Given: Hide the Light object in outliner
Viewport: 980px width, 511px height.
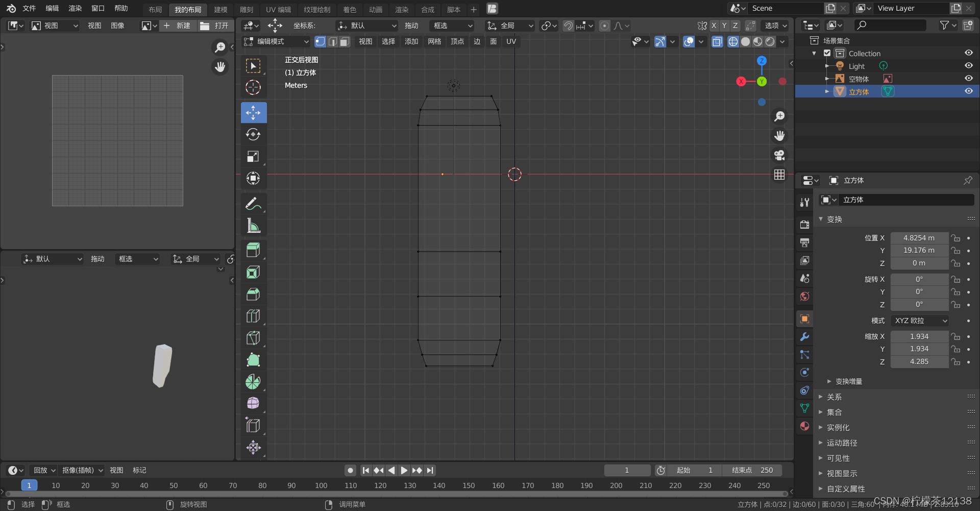Looking at the screenshot, I should 968,66.
